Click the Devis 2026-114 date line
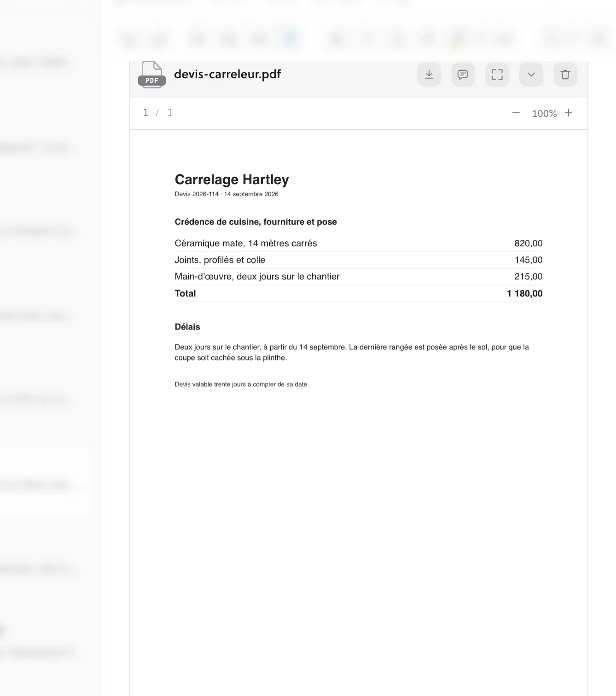616x696 pixels. click(227, 194)
